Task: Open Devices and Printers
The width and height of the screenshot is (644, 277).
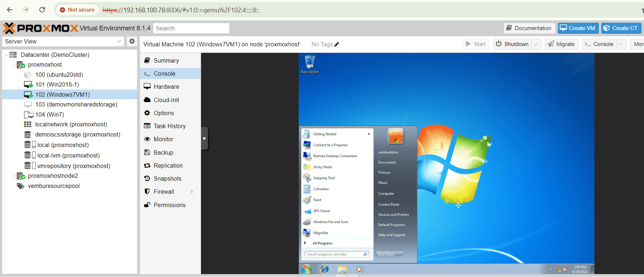Action: tap(393, 215)
